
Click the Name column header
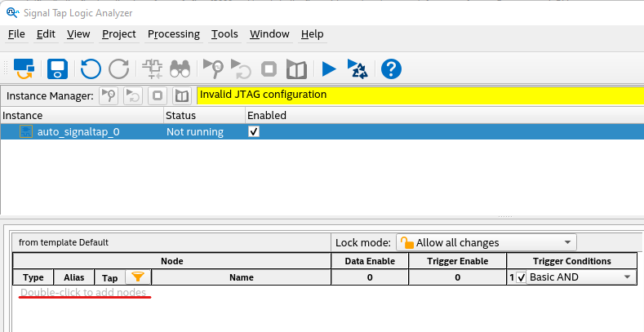(241, 277)
